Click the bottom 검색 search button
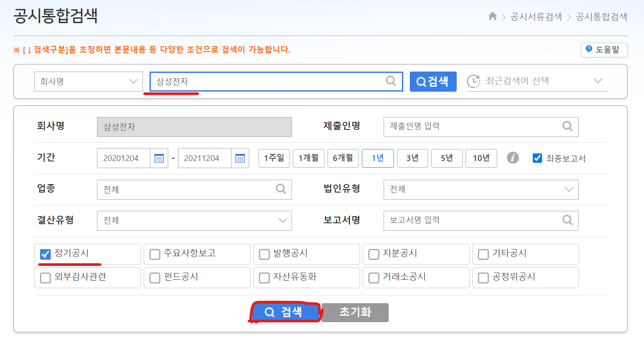This screenshot has height=338, width=644. coord(286,312)
